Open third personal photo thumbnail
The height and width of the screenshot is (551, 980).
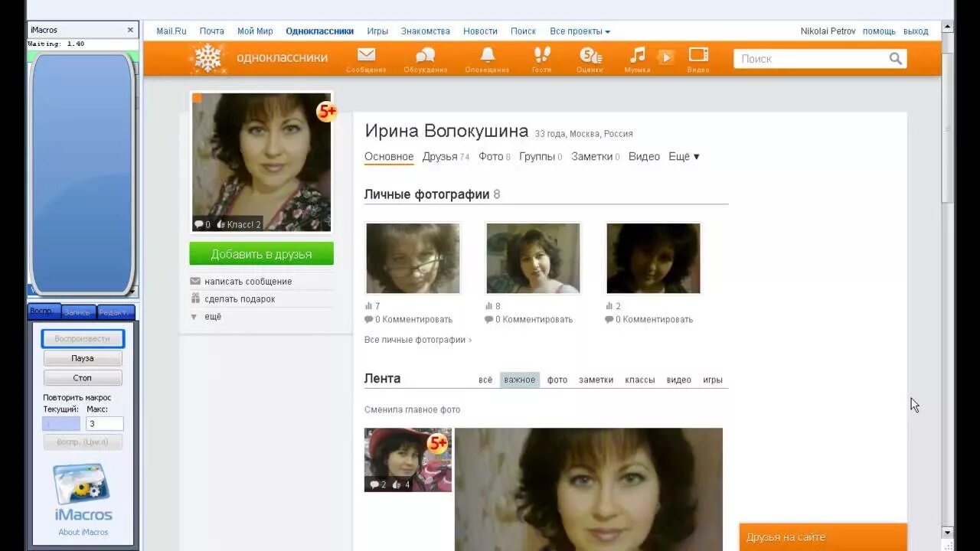click(x=653, y=259)
